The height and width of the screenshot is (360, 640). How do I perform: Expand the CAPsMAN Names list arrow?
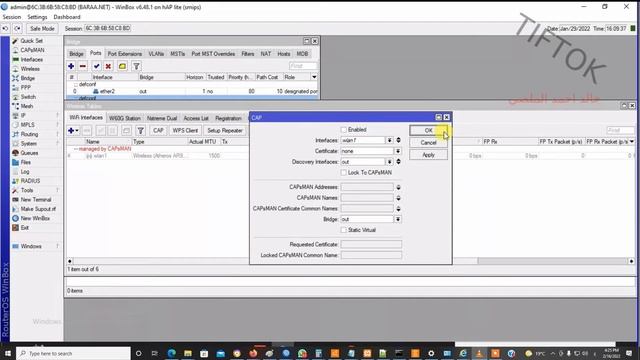click(x=398, y=198)
